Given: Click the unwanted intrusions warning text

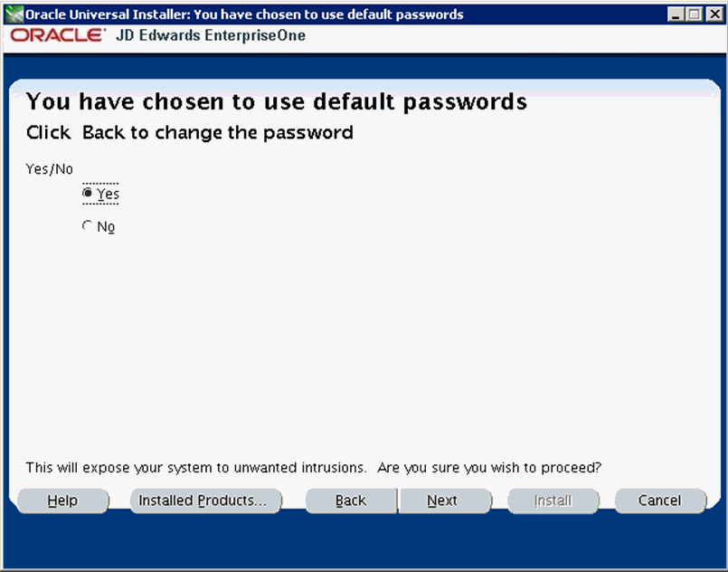Looking at the screenshot, I should tap(314, 468).
